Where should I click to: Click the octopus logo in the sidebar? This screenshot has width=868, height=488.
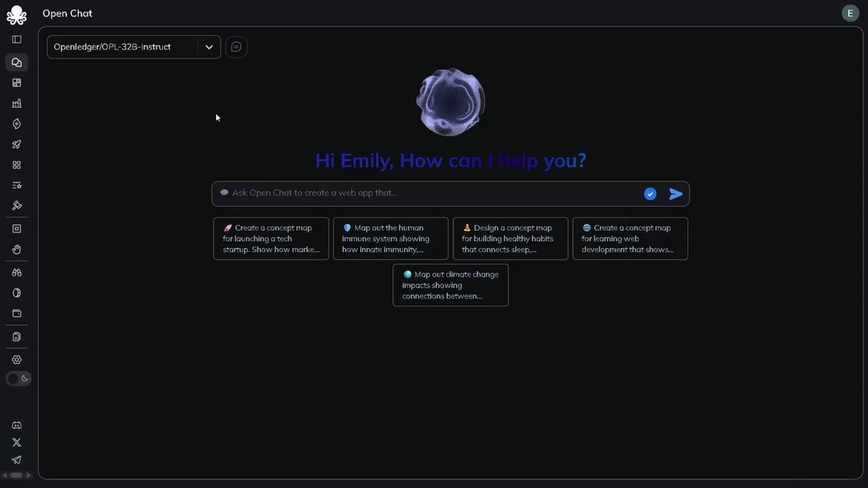pos(16,14)
